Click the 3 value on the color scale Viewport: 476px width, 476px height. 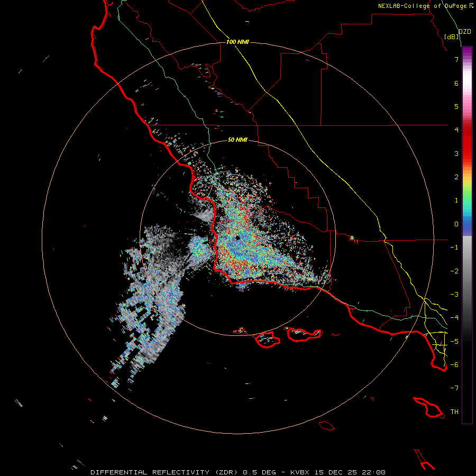point(456,153)
